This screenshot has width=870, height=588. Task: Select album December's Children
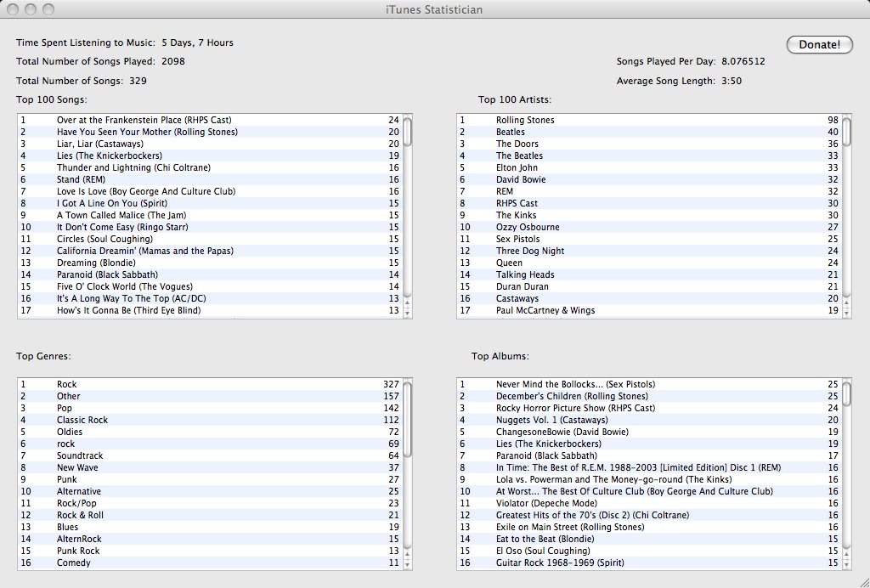point(650,396)
